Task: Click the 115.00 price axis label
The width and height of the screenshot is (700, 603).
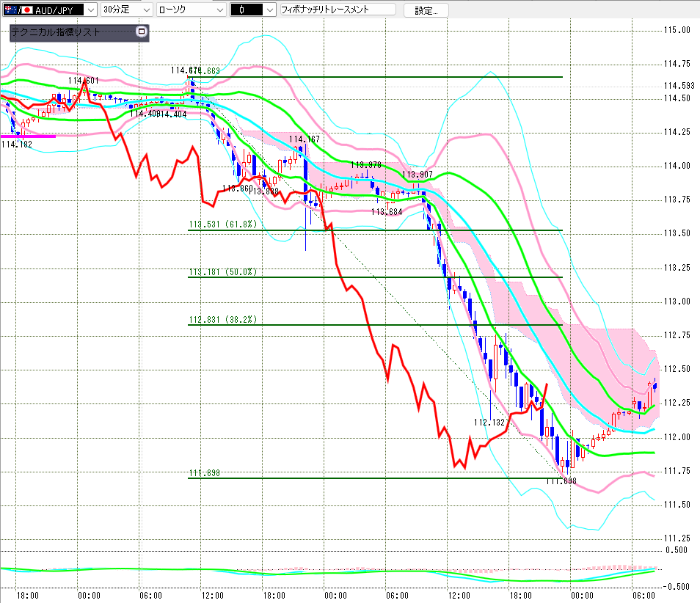Action: [x=677, y=30]
